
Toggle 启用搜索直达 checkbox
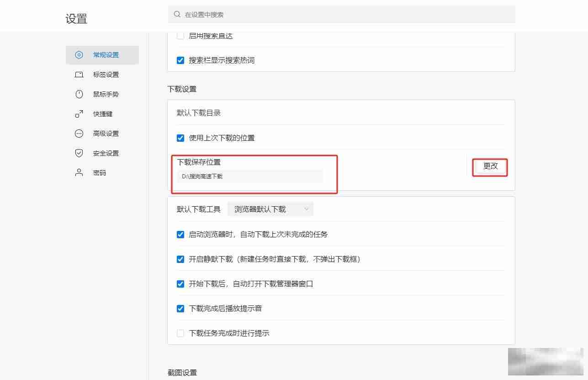tap(180, 36)
